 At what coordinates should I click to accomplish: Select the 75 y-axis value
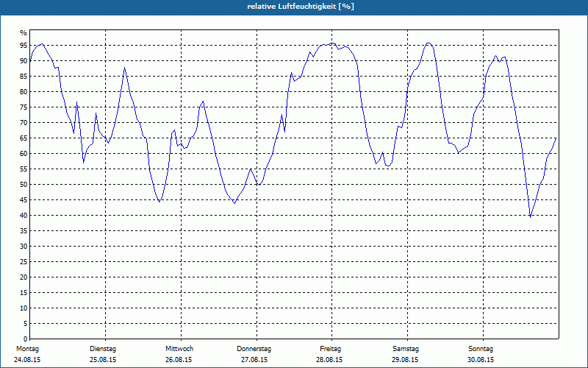point(24,107)
